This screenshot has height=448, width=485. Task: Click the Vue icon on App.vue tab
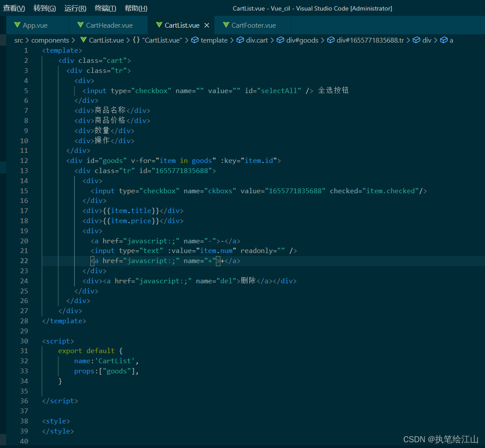point(17,25)
